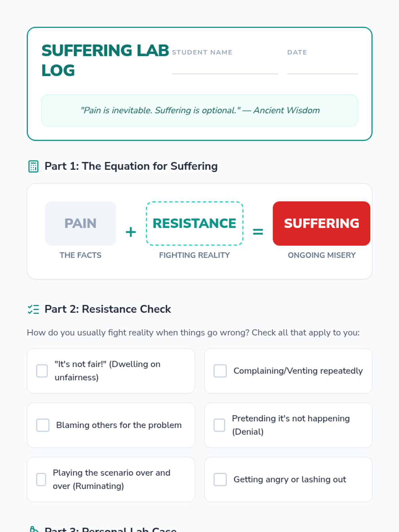Toggle Getting angry or lashing out
Image resolution: width=399 pixels, height=532 pixels.
[x=220, y=479]
